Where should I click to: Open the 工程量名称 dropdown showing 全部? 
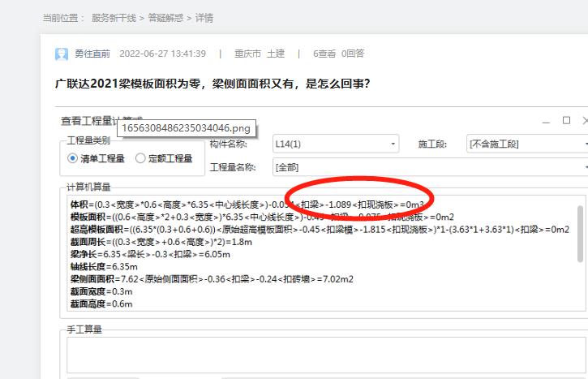click(x=430, y=167)
